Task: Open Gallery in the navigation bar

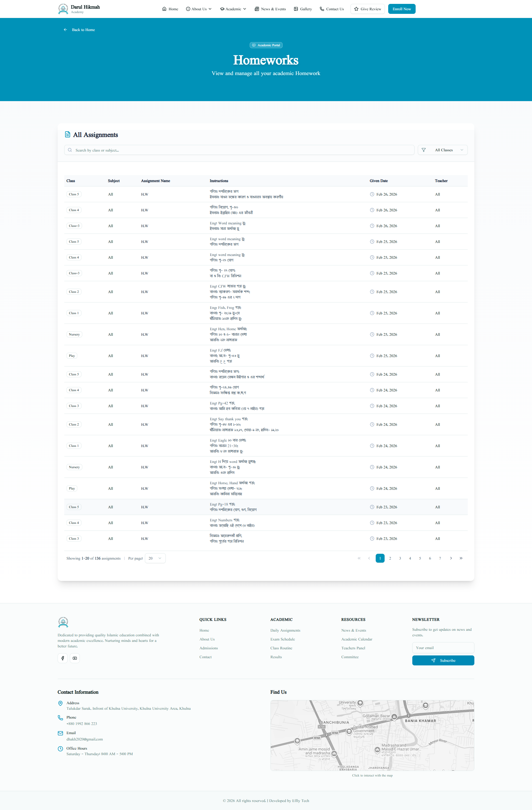Action: click(303, 9)
